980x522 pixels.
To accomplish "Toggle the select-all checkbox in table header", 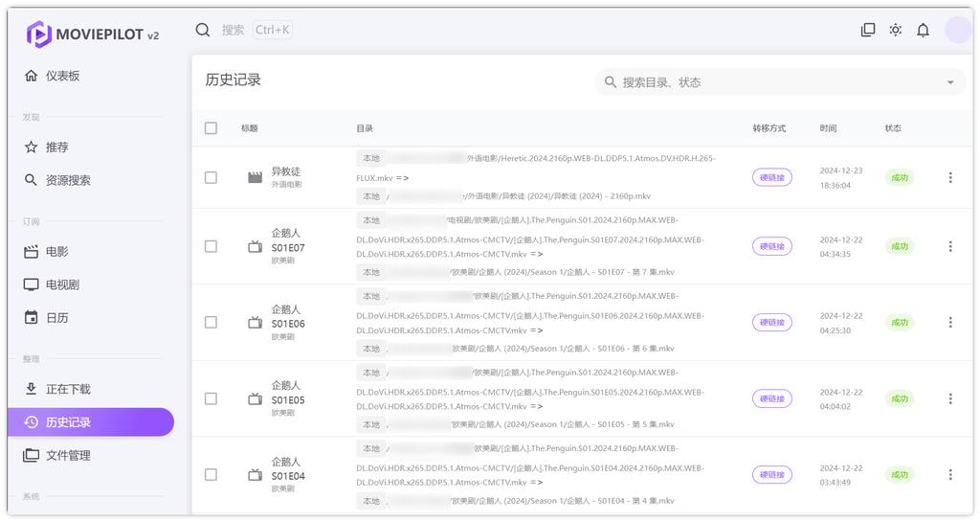I will pos(211,128).
